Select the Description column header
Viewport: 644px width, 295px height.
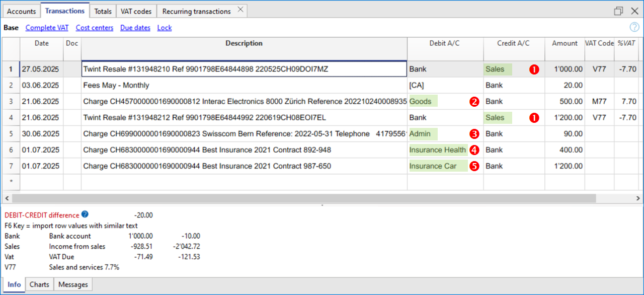point(244,44)
